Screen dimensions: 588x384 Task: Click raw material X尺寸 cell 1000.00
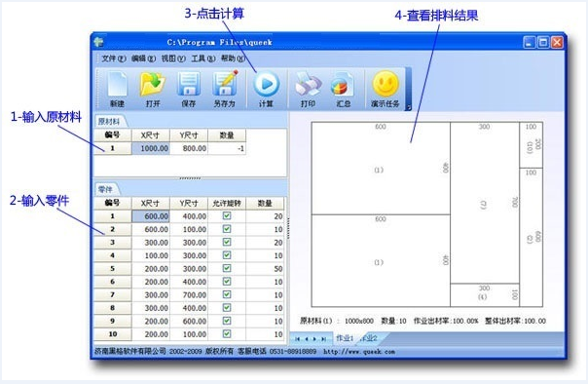point(151,149)
